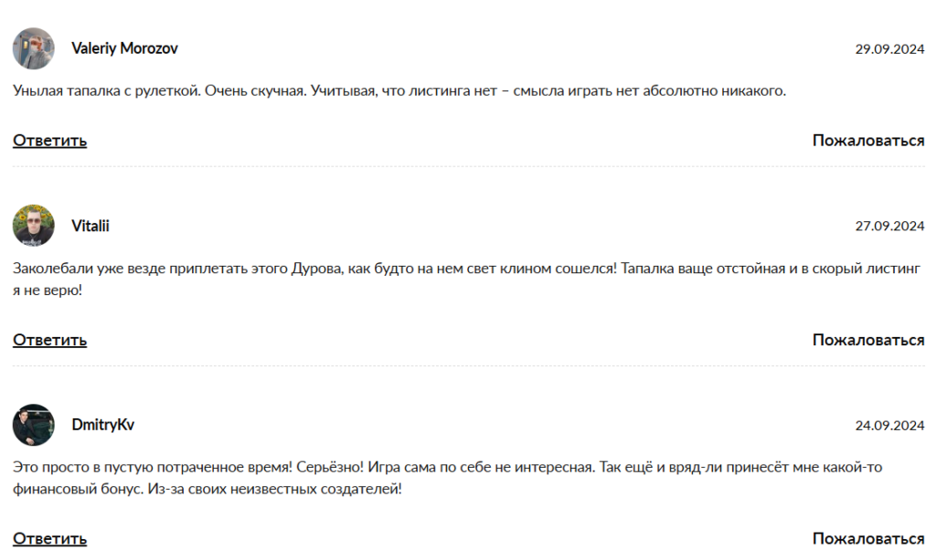Click the comment text starting with Унылая тапалка
This screenshot has width=936, height=560.
coord(399,91)
